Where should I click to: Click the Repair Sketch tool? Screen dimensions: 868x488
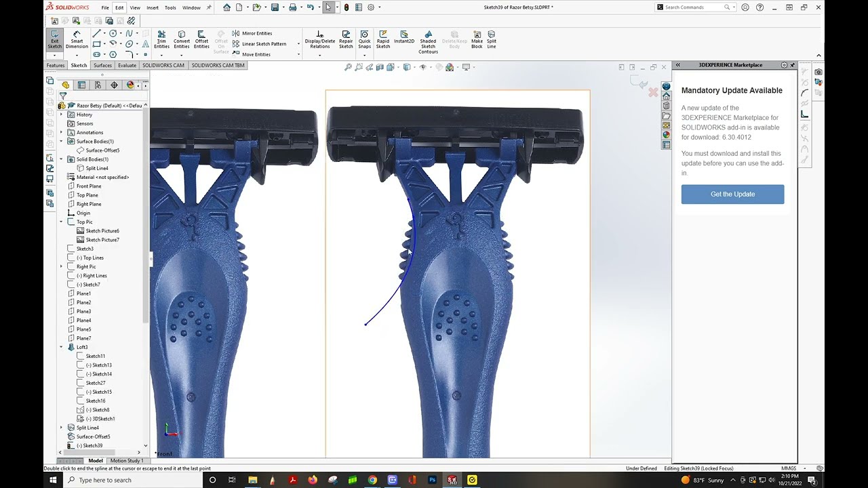(346, 40)
